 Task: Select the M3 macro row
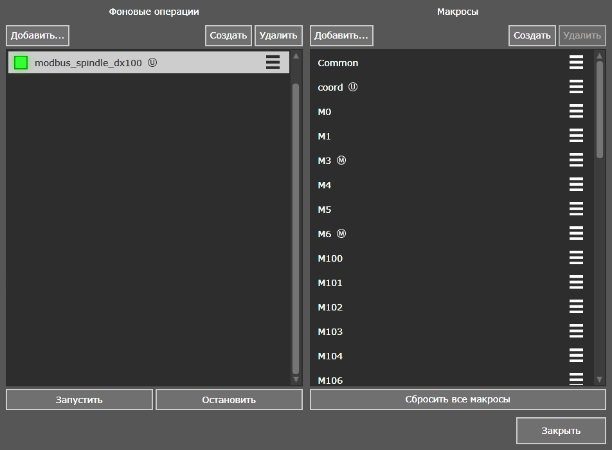452,160
